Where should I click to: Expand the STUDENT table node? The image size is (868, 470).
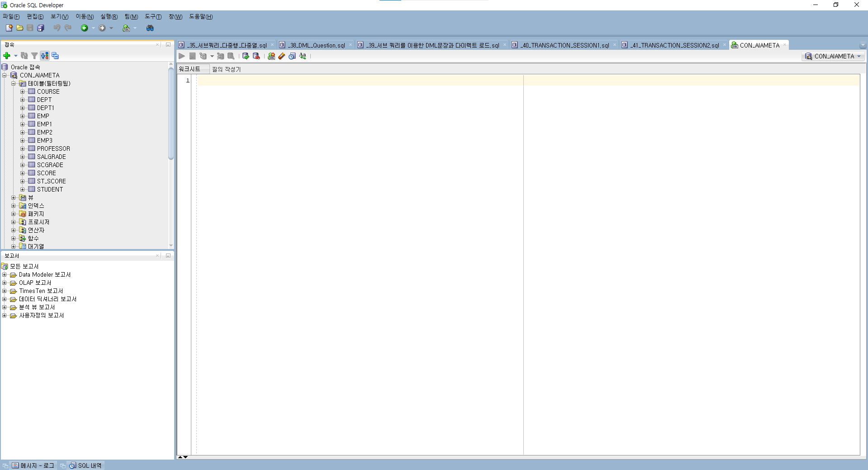click(x=23, y=189)
